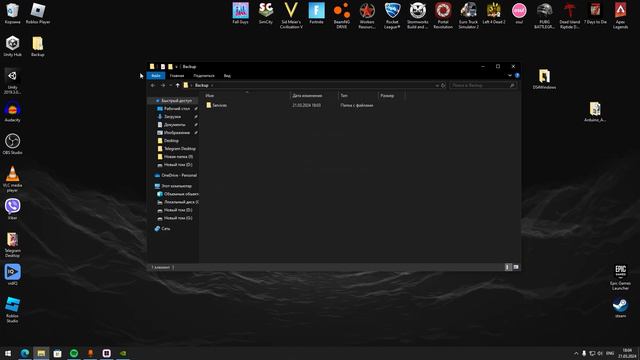Open Unity Hub desktop shortcut
The image size is (640, 360).
coord(12,46)
